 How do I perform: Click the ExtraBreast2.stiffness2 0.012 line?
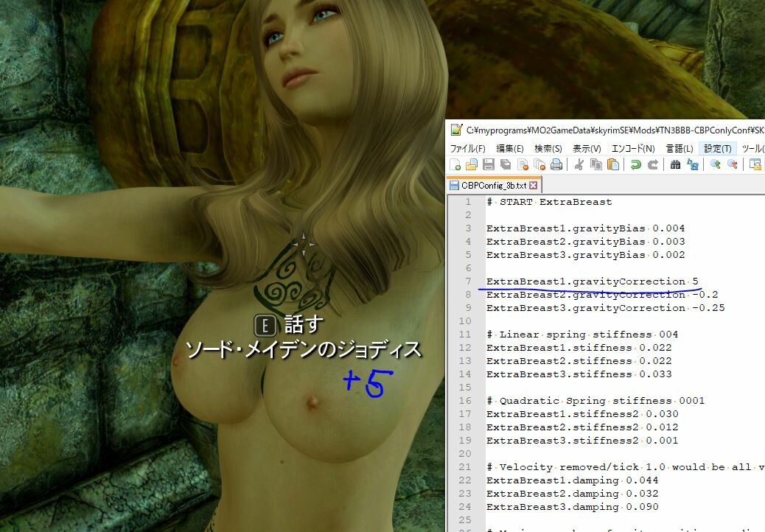tap(582, 427)
